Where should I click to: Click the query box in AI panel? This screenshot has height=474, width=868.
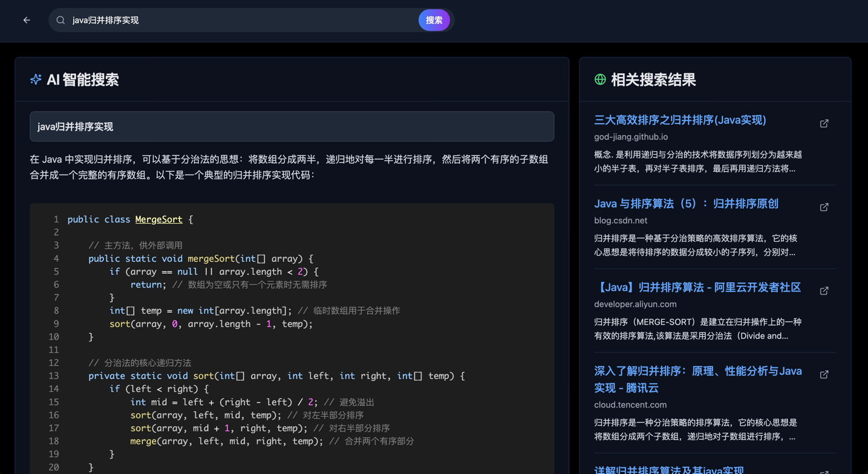point(292,126)
